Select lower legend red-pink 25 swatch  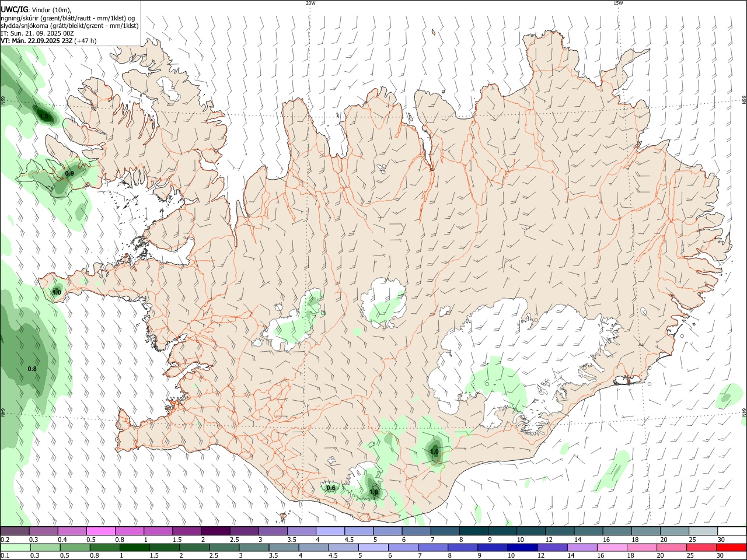(701, 547)
